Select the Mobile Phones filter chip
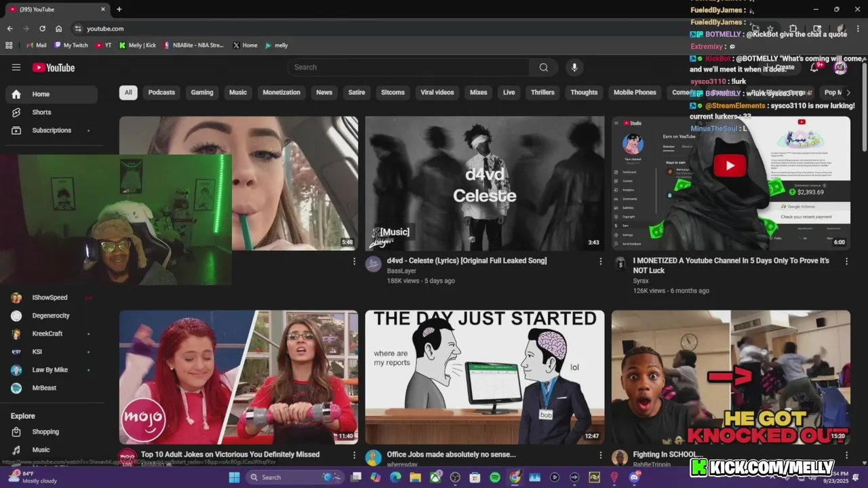868x488 pixels. [x=635, y=92]
